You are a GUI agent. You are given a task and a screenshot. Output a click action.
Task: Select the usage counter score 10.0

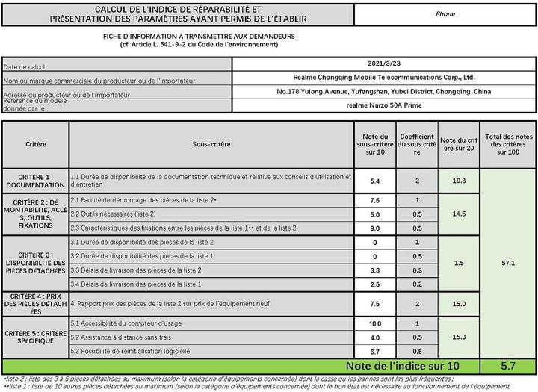(374, 324)
